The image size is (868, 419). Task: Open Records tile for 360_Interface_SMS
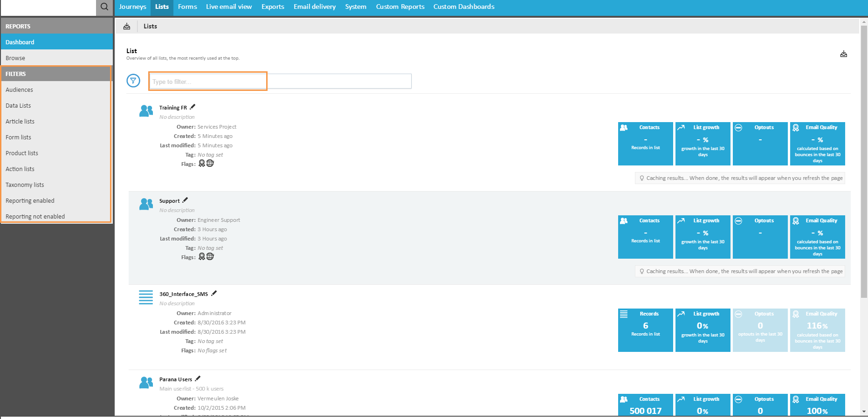[645, 330]
